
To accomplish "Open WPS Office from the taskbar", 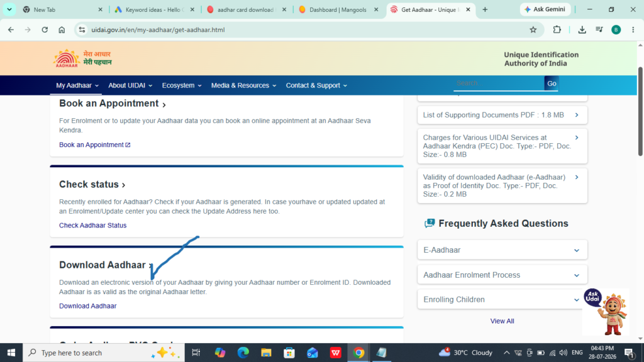I will 336,353.
